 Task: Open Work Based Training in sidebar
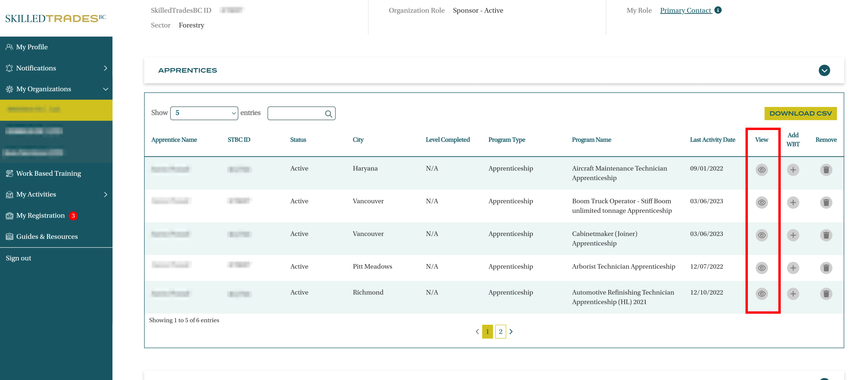pyautogui.click(x=49, y=173)
